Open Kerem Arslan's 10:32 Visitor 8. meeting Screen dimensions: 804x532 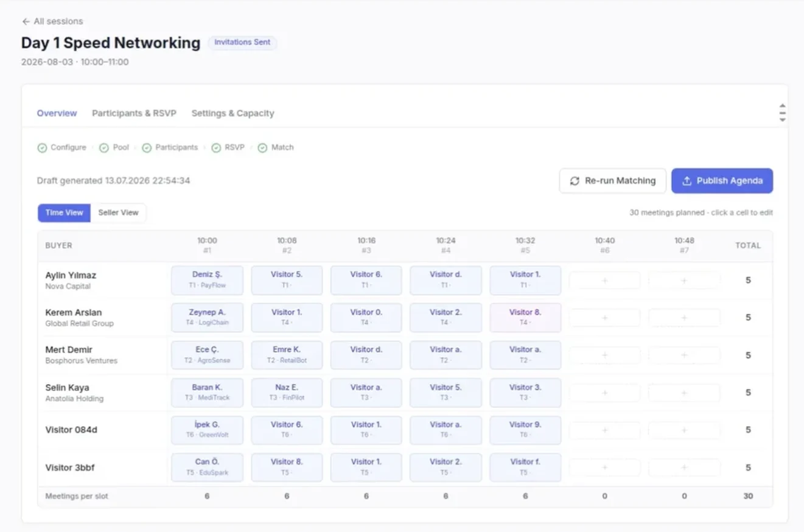525,318
